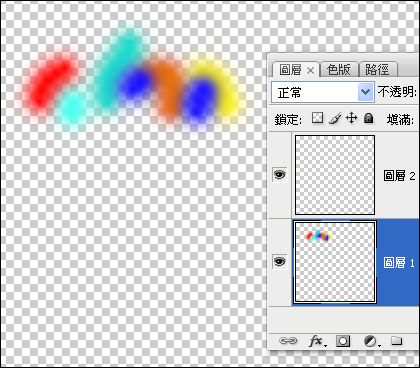The height and width of the screenshot is (368, 420).
Task: Click the 填滿 fill label
Action: coord(400,119)
